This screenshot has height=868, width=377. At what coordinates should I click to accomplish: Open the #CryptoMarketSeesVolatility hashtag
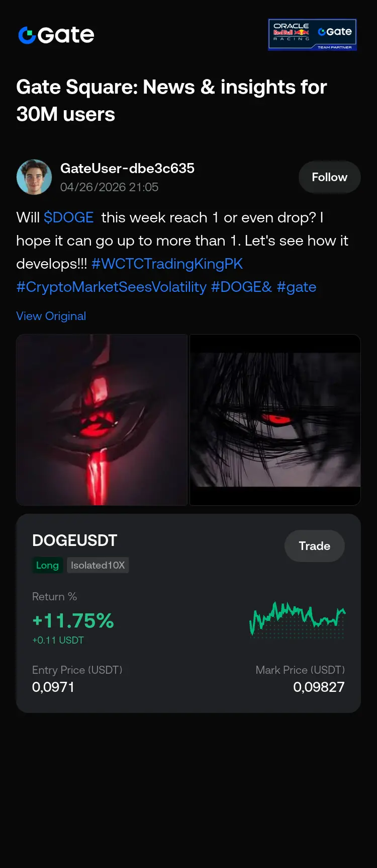tap(111, 287)
